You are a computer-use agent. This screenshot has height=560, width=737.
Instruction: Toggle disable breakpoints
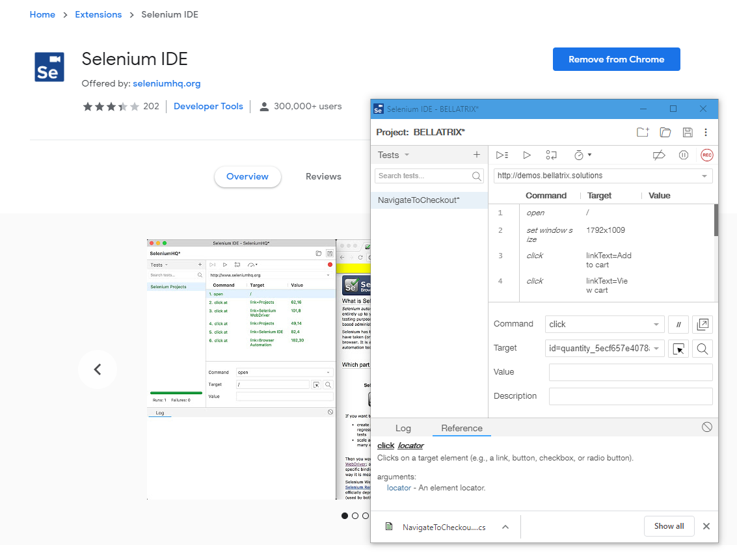659,154
